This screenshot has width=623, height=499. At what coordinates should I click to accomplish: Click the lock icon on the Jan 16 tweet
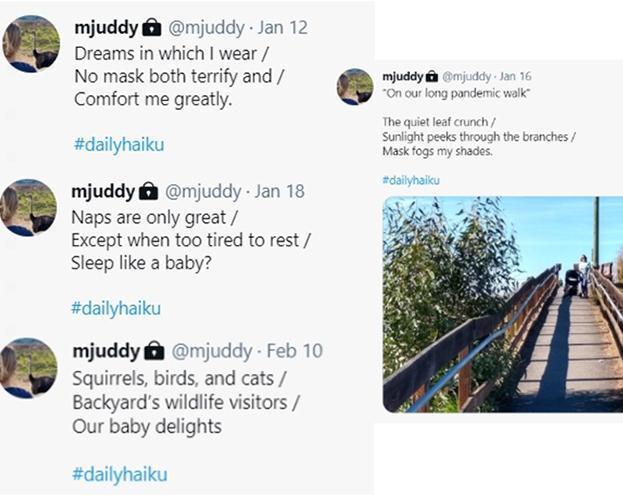tap(431, 76)
